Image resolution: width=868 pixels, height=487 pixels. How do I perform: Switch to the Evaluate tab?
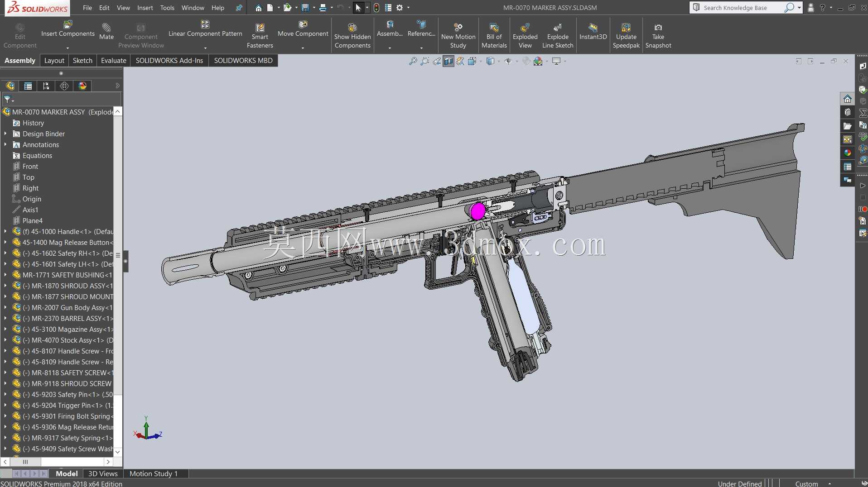113,61
